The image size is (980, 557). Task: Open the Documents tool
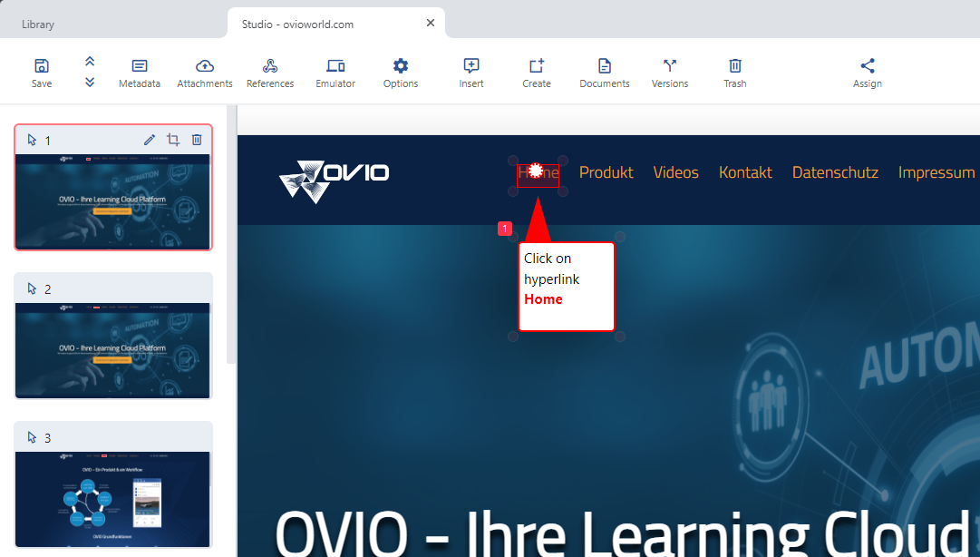tap(605, 73)
